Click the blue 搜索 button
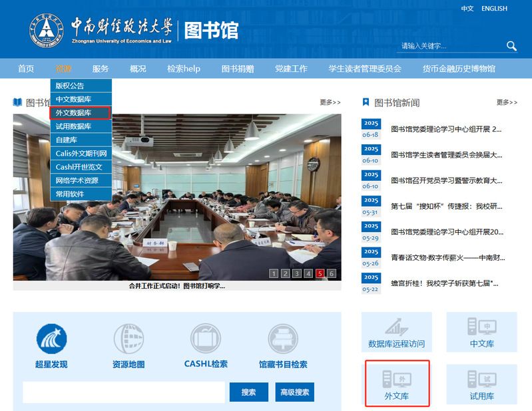This screenshot has width=532, height=411. (248, 392)
